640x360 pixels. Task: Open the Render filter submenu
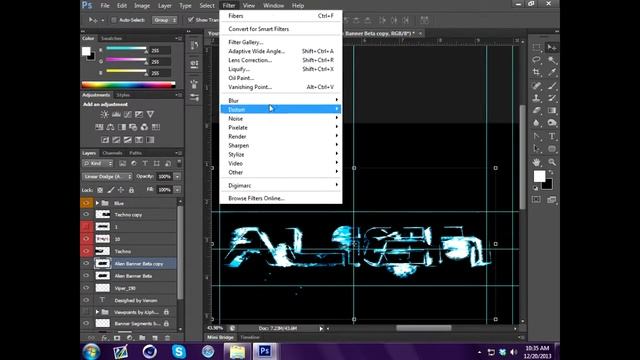point(281,136)
